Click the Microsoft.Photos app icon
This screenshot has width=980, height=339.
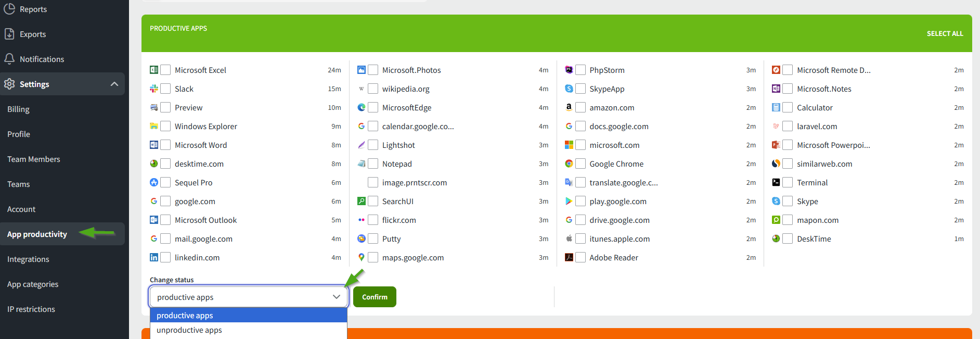(x=362, y=70)
